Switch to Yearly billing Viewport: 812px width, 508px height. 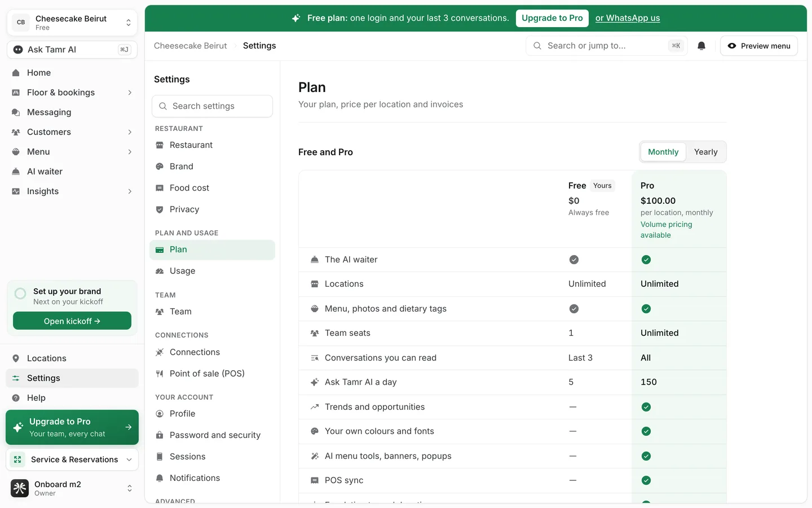point(706,152)
